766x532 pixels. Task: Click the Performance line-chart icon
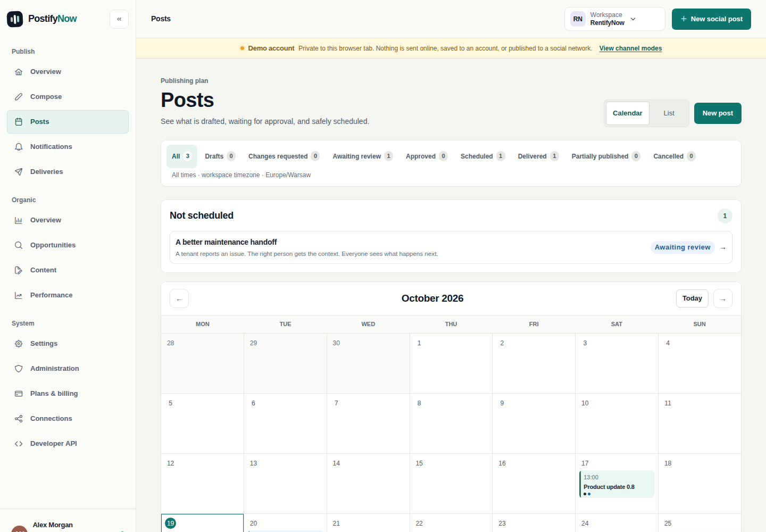(x=19, y=295)
